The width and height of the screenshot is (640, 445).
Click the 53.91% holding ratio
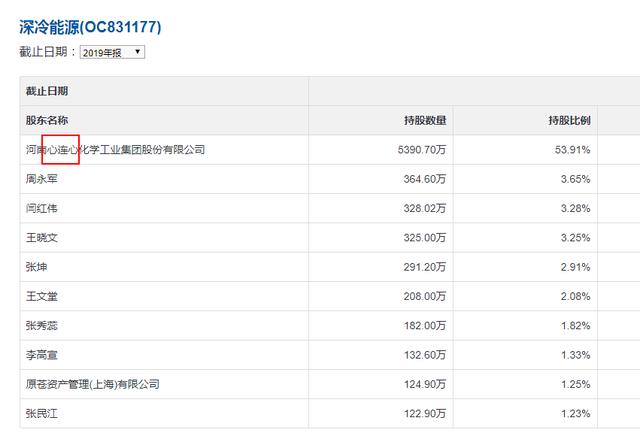[572, 150]
